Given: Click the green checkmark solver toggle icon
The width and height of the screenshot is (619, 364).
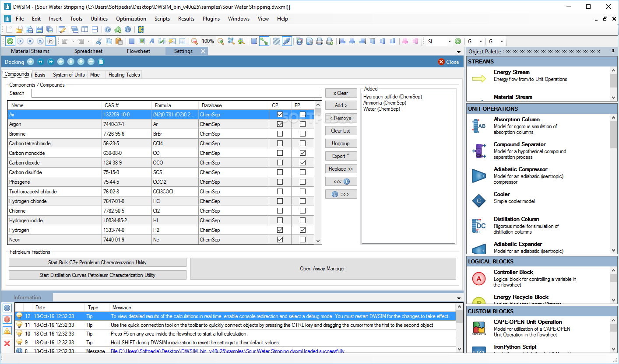Looking at the screenshot, I should 10,41.
